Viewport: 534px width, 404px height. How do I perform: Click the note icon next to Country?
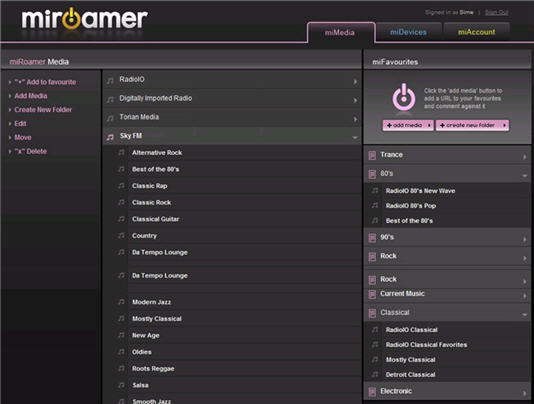tap(121, 235)
